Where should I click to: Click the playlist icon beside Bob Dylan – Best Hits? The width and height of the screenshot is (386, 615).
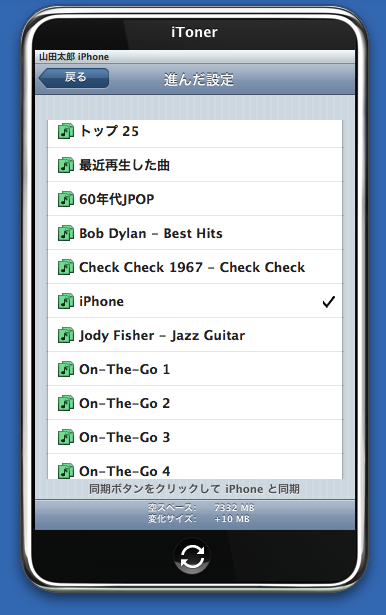point(66,233)
